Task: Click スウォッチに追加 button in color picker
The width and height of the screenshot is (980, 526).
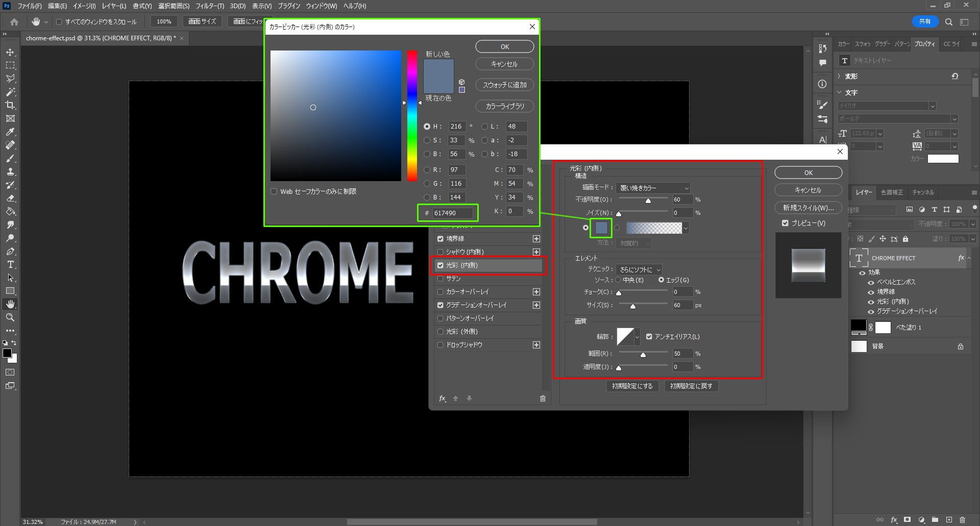Action: click(504, 85)
